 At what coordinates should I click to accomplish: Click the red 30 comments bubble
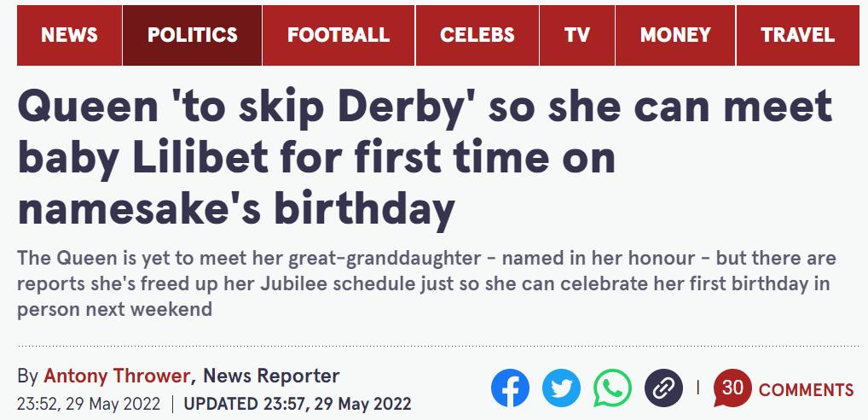tap(732, 388)
